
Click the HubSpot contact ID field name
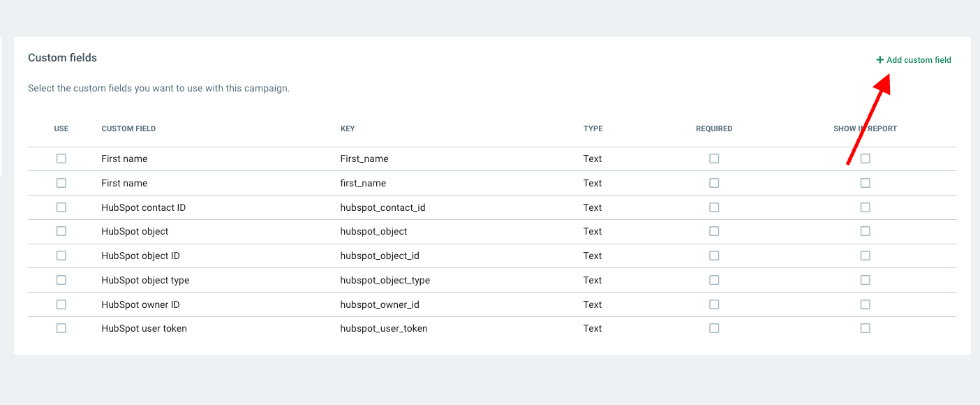pyautogui.click(x=143, y=207)
